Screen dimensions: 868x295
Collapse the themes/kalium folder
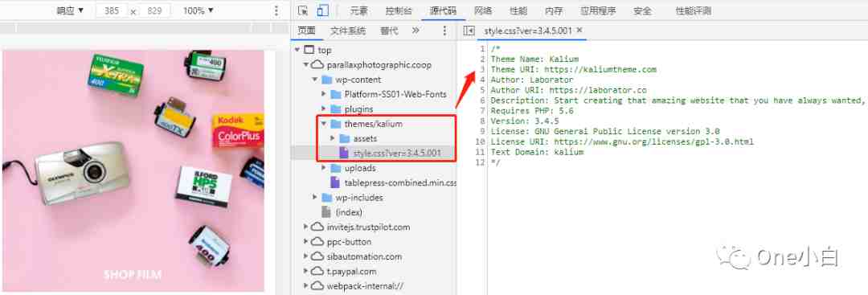tap(324, 124)
